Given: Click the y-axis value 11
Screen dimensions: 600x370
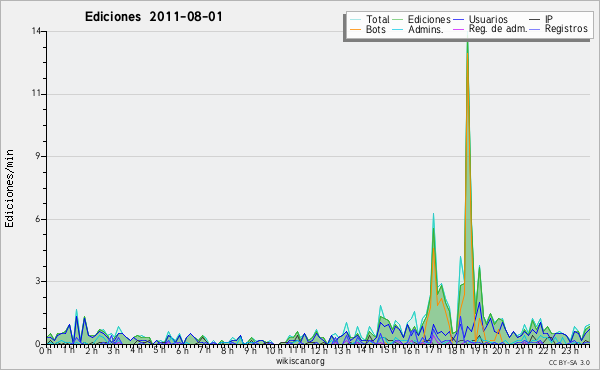Looking at the screenshot, I should click(x=36, y=94).
